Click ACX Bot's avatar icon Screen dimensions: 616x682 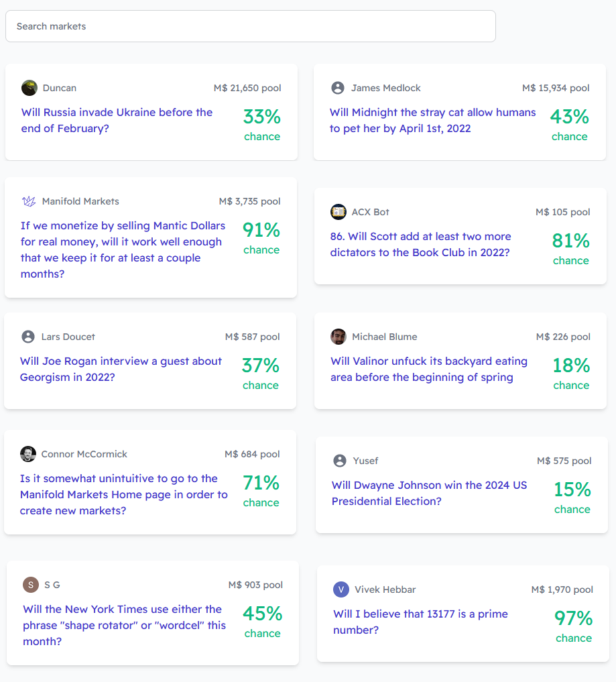338,212
